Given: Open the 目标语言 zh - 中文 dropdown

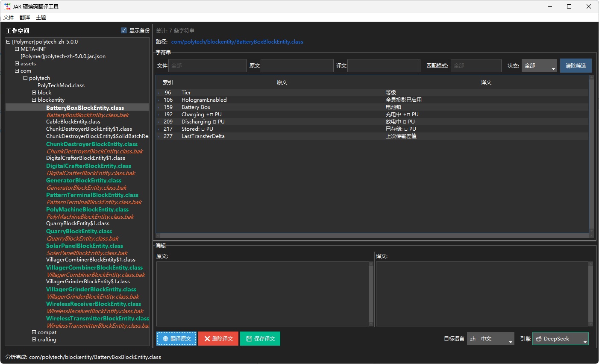Looking at the screenshot, I should pos(490,339).
